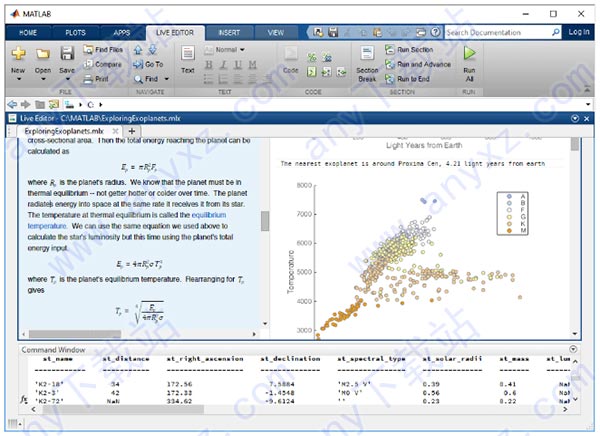
Task: Expand the Open button dropdown arrow
Action: (x=43, y=79)
